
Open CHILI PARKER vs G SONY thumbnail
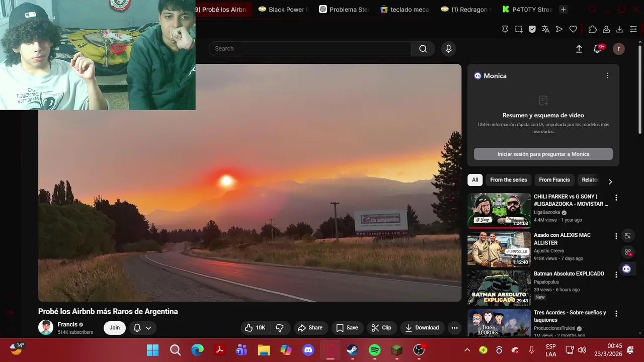pyautogui.click(x=499, y=211)
